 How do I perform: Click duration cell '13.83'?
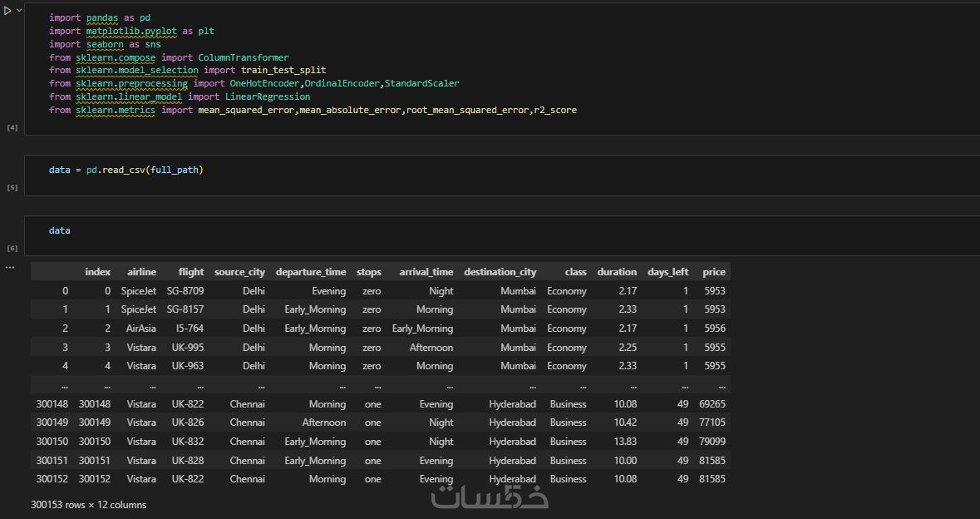click(625, 442)
